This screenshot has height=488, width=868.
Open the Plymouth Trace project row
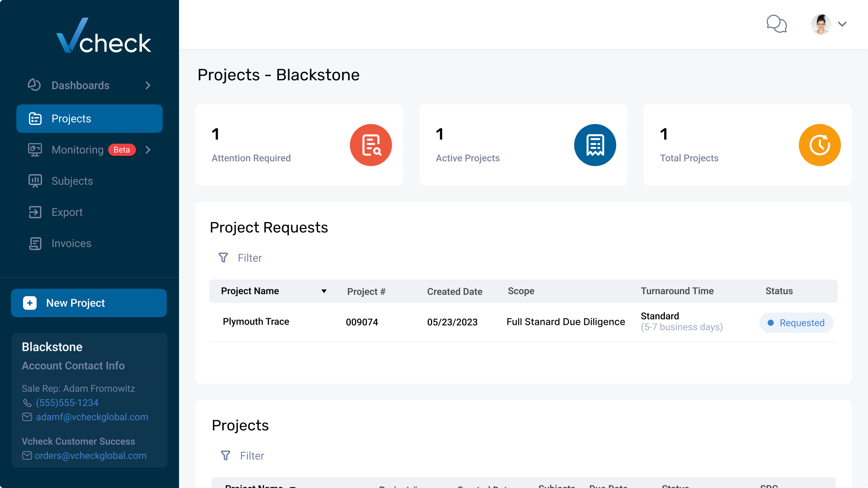523,322
